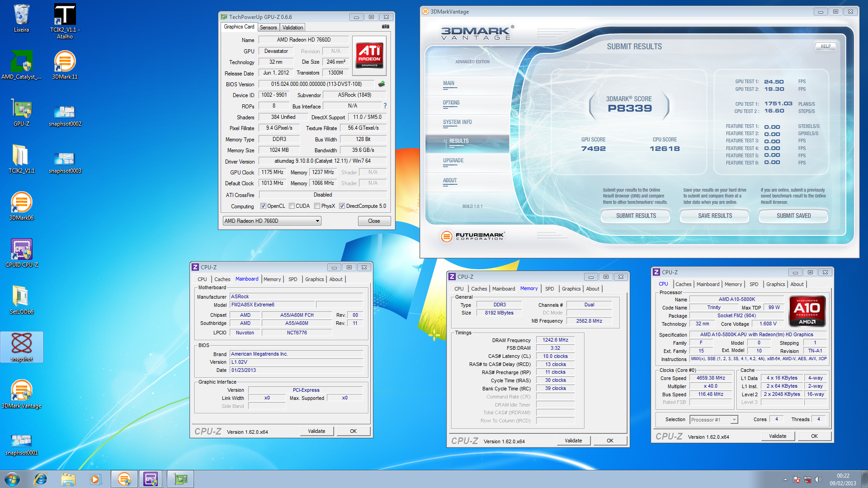
Task: Open the Processor #1 selection dropdown
Action: (x=714, y=420)
